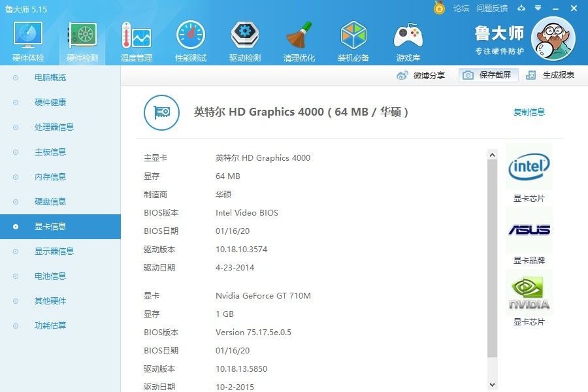Click the graphics card header icon

(161, 112)
